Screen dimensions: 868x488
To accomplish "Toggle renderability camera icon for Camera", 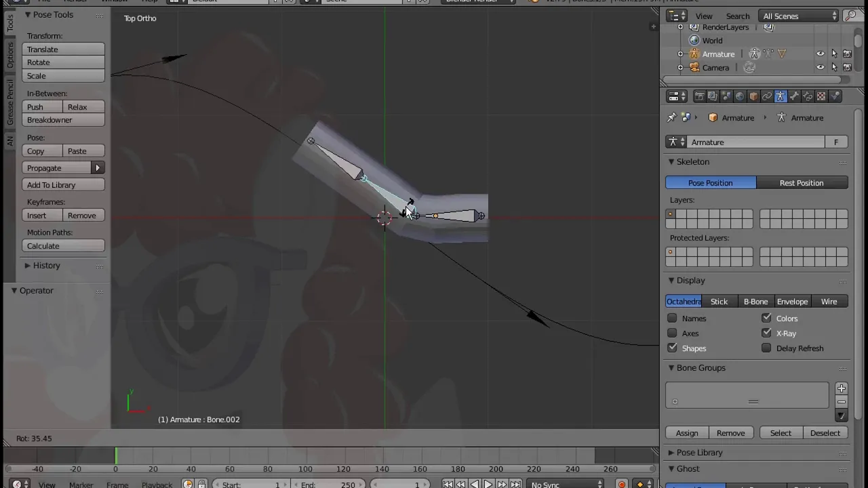I will [848, 67].
